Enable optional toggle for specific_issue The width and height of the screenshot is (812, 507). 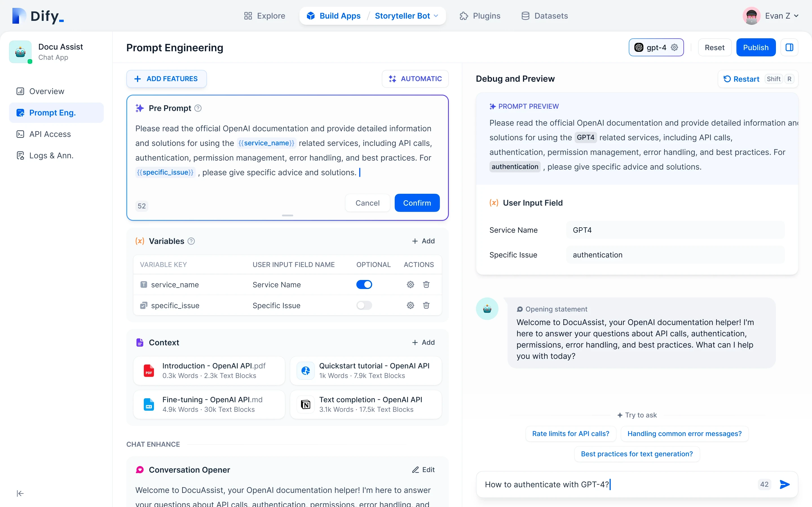point(364,305)
